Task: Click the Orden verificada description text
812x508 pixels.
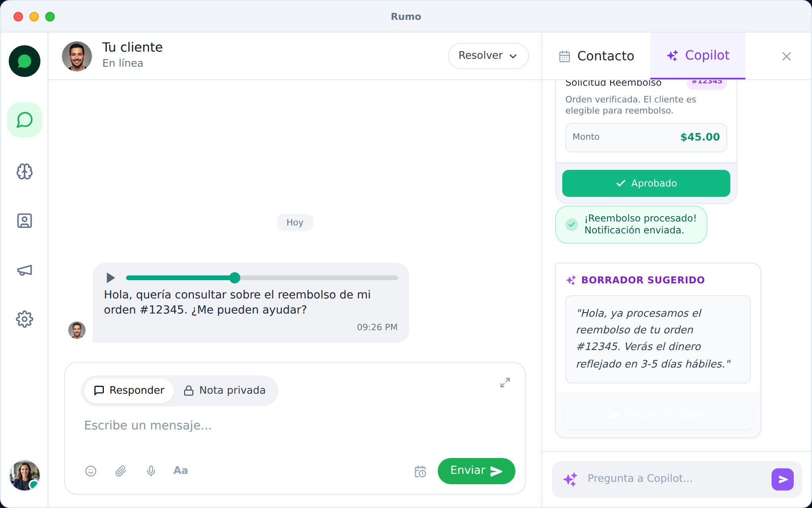Action: coord(631,105)
